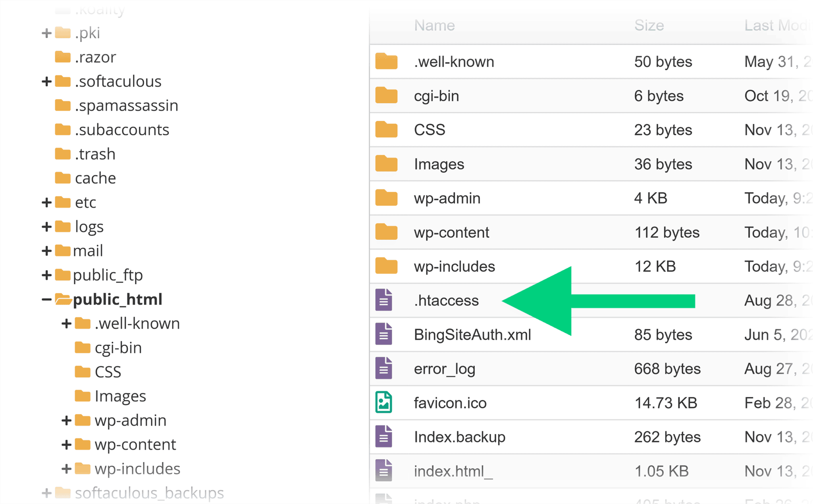The height and width of the screenshot is (504, 813).
Task: Click the wp-admin folder icon
Action: coord(386,198)
